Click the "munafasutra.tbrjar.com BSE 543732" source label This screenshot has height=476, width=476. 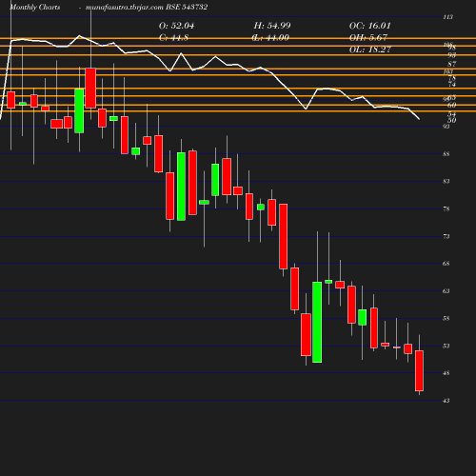[x=147, y=7]
